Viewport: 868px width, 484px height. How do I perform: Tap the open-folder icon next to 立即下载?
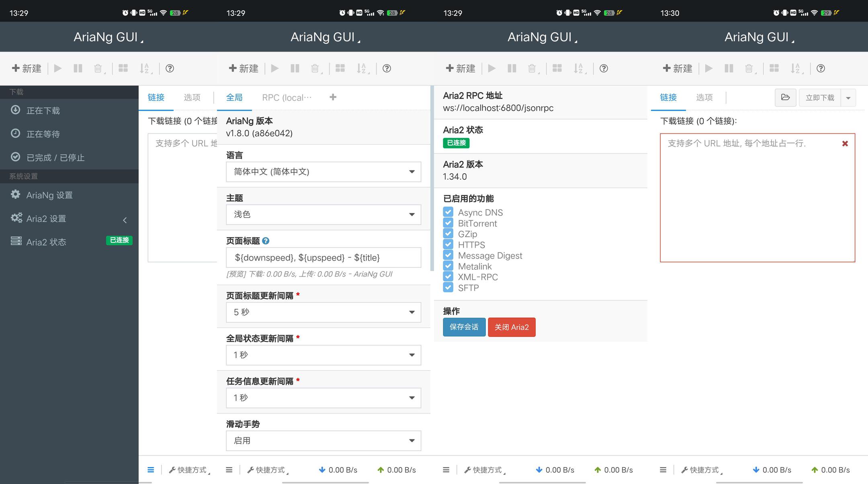785,97
